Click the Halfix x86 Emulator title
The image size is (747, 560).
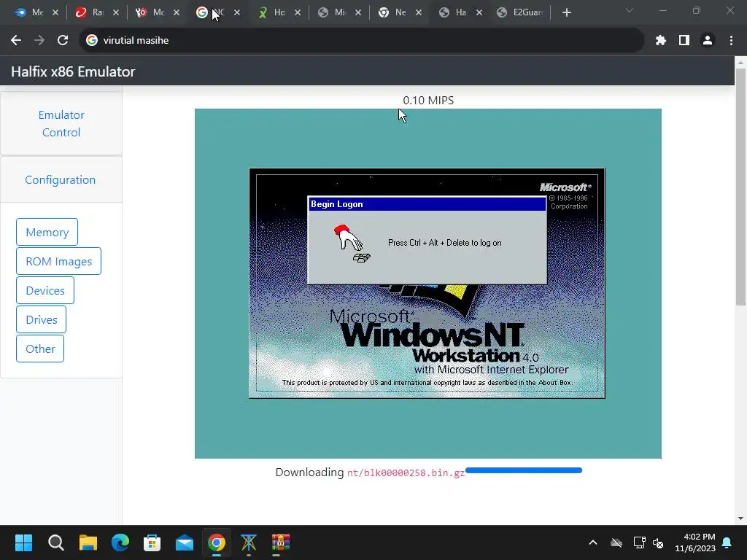(73, 71)
